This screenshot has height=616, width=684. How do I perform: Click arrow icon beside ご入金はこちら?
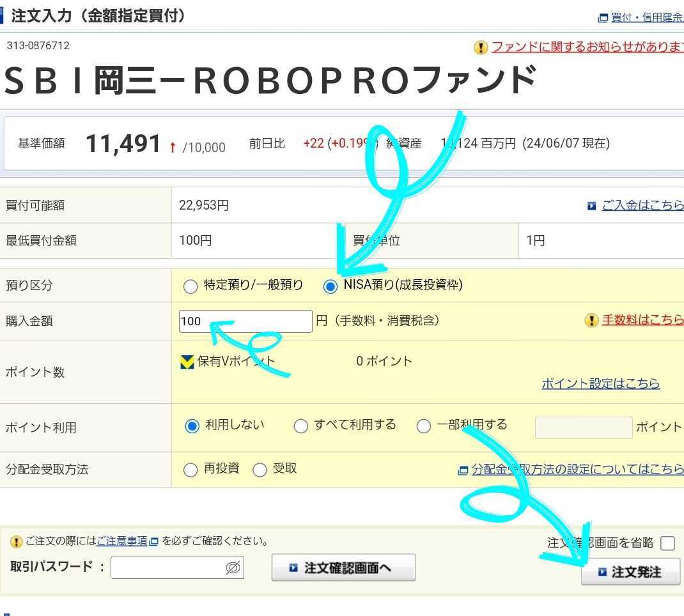click(x=591, y=206)
